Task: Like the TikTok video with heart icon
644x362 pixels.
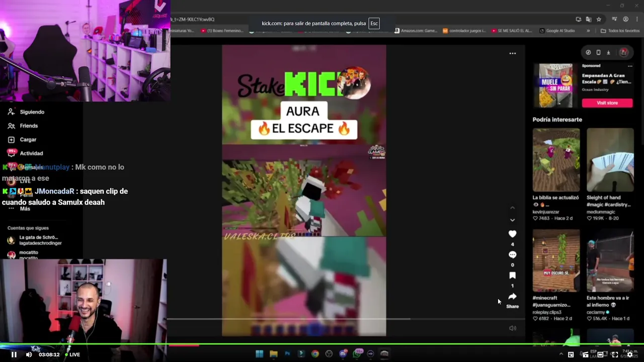Action: [512, 234]
